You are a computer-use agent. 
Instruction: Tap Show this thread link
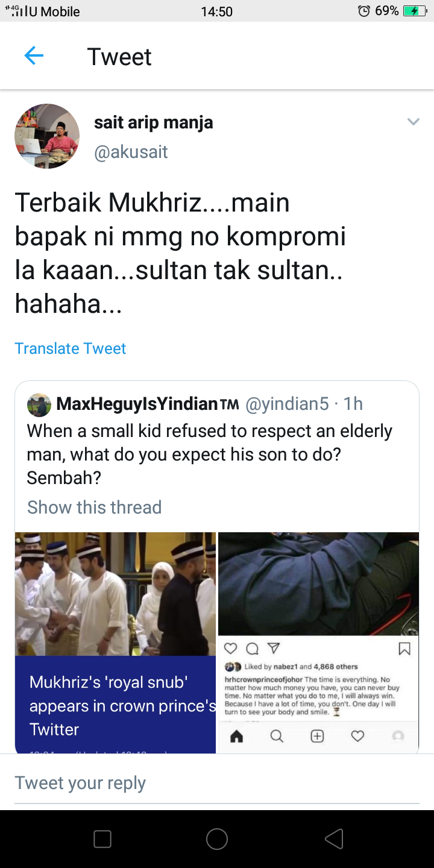[x=95, y=507]
